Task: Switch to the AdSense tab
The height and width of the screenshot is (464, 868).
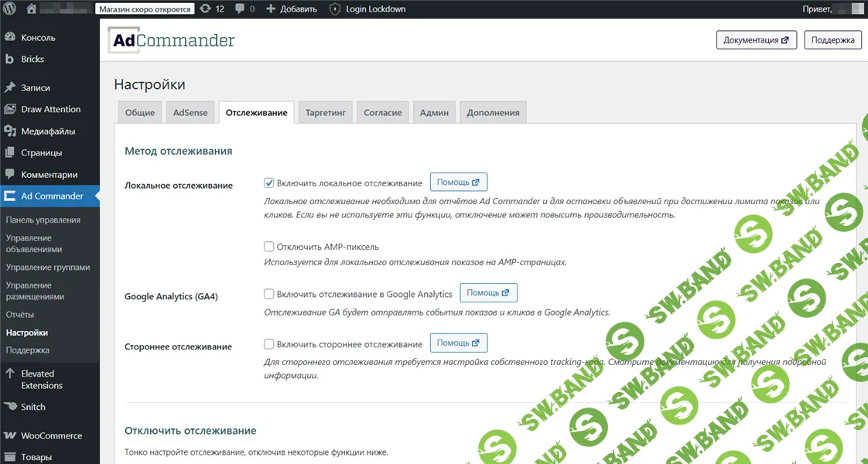Action: click(190, 113)
